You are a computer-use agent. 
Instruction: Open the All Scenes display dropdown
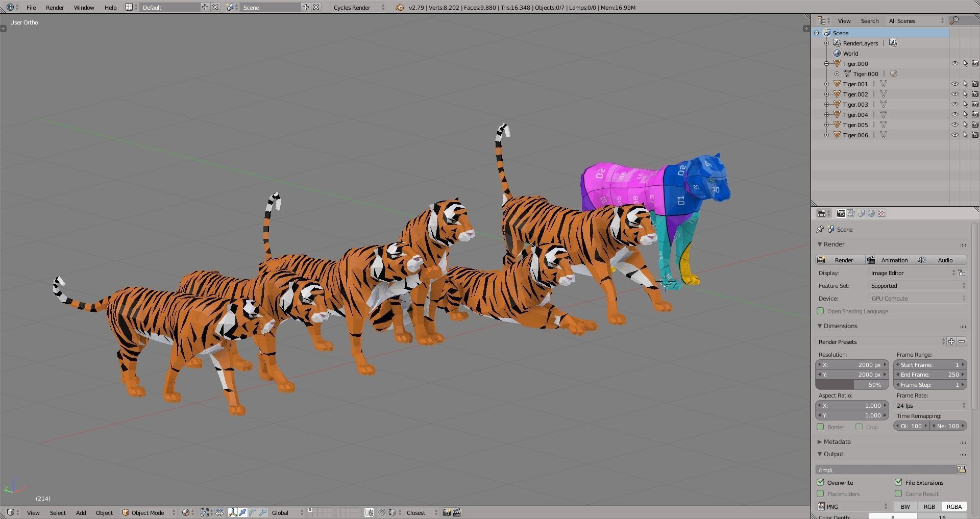pos(916,20)
